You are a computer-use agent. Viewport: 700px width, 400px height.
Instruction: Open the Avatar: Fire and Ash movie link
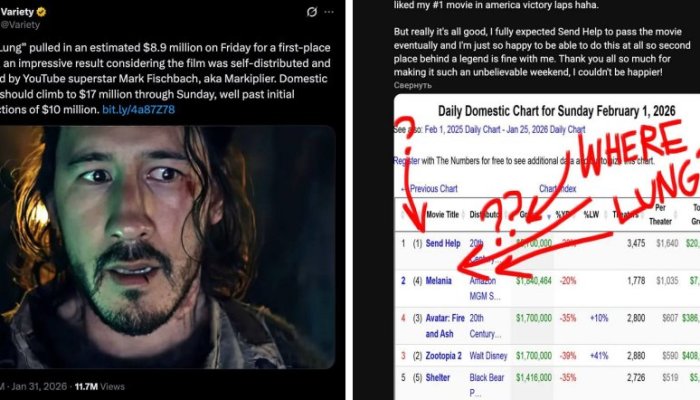tap(445, 326)
